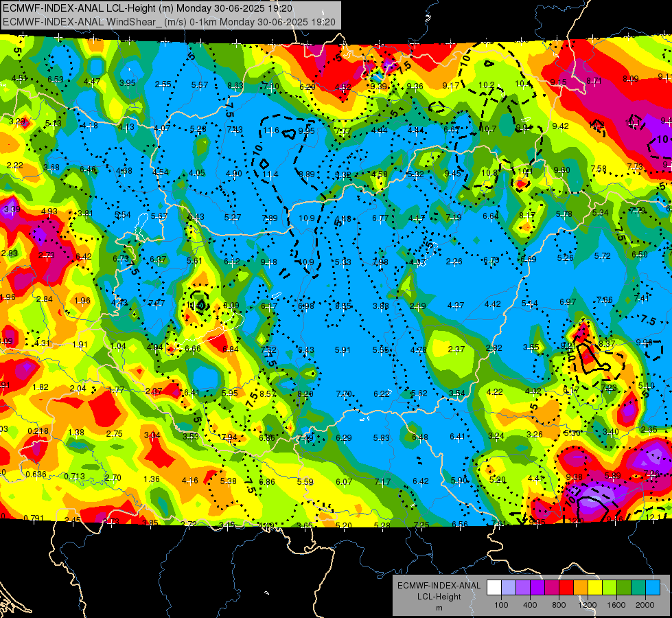Click the light lavender legend swatch

coord(509,588)
